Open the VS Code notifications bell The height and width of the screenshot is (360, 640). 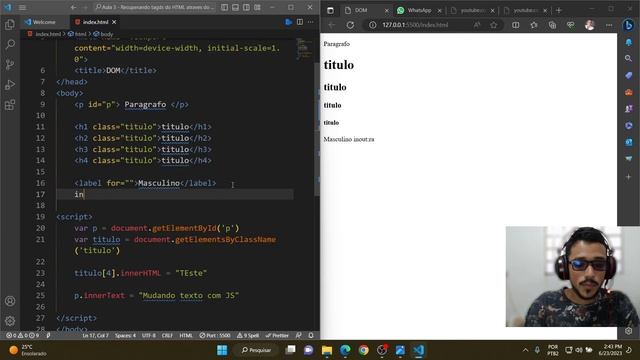pyautogui.click(x=311, y=336)
